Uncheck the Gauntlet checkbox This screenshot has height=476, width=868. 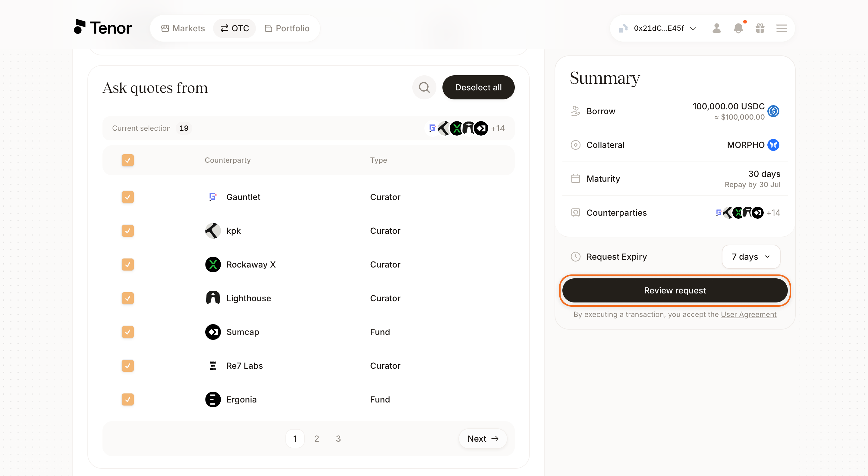coord(128,197)
